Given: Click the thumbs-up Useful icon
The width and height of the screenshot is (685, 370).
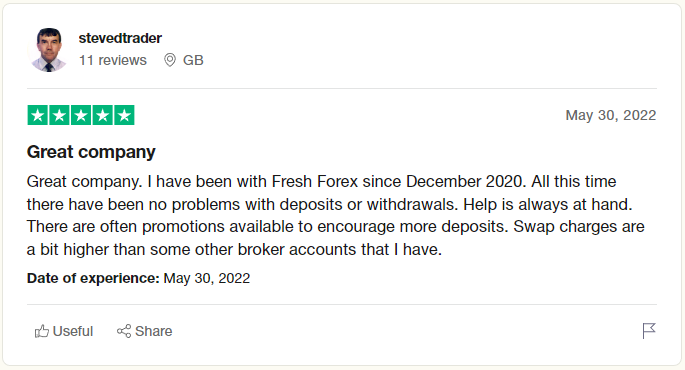Looking at the screenshot, I should [x=42, y=331].
